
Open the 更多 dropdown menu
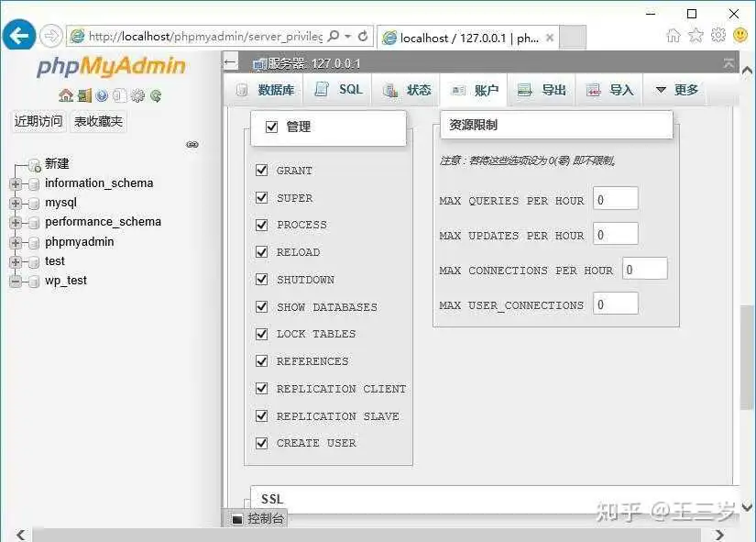(676, 90)
